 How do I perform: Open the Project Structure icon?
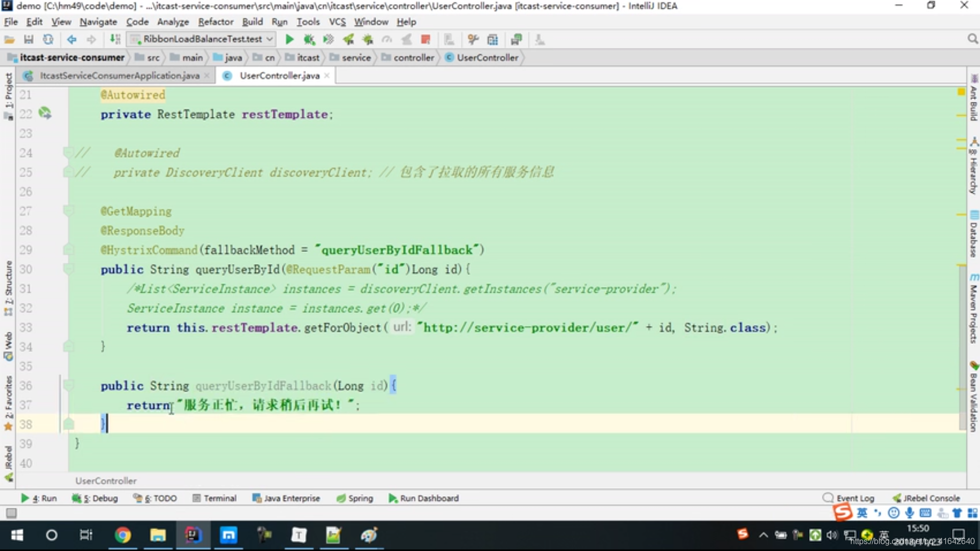click(493, 39)
